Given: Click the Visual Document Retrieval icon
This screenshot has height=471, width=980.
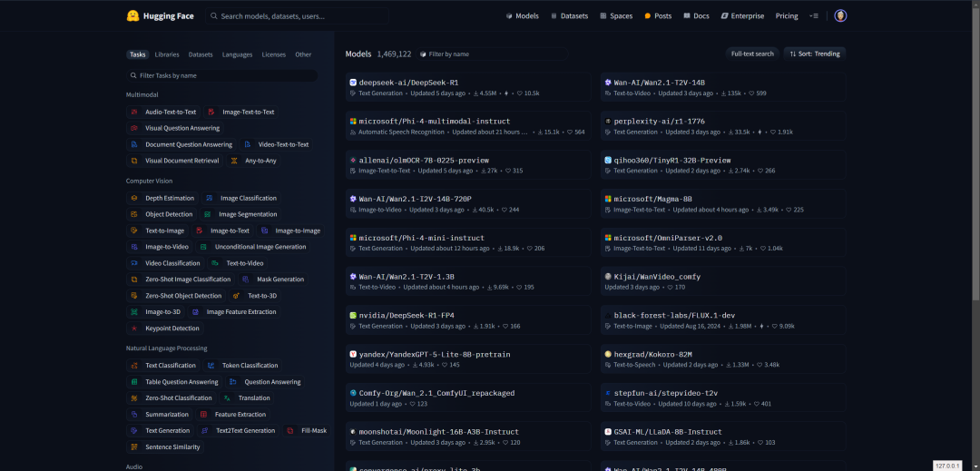Looking at the screenshot, I should [133, 161].
